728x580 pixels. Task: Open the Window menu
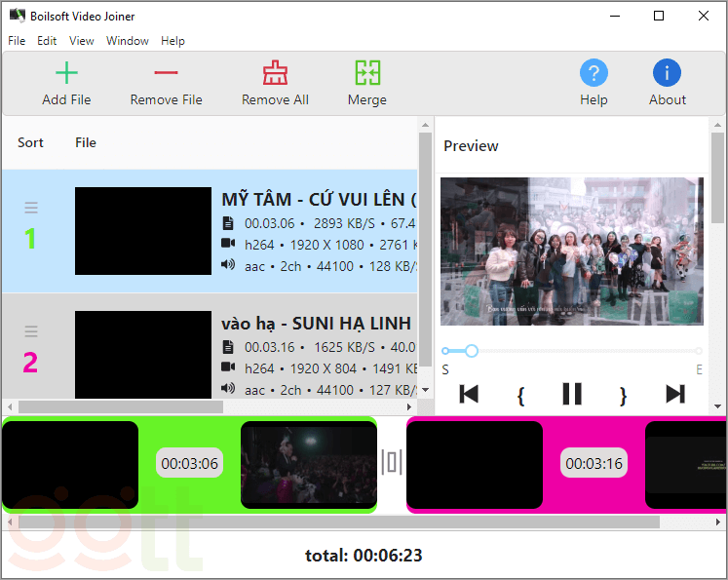[x=128, y=41]
